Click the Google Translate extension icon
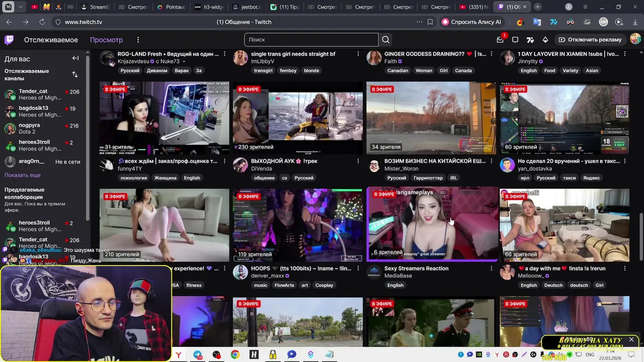 point(537,22)
